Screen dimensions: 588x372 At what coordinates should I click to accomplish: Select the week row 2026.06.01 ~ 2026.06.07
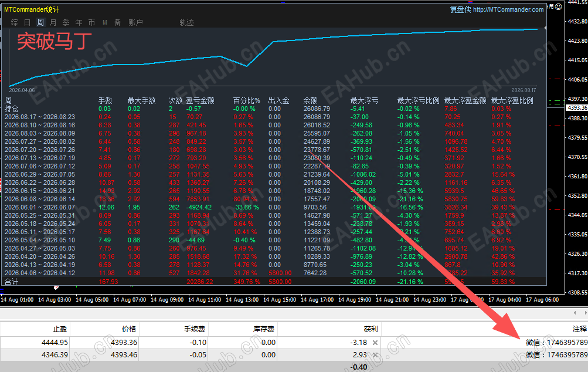[40, 207]
